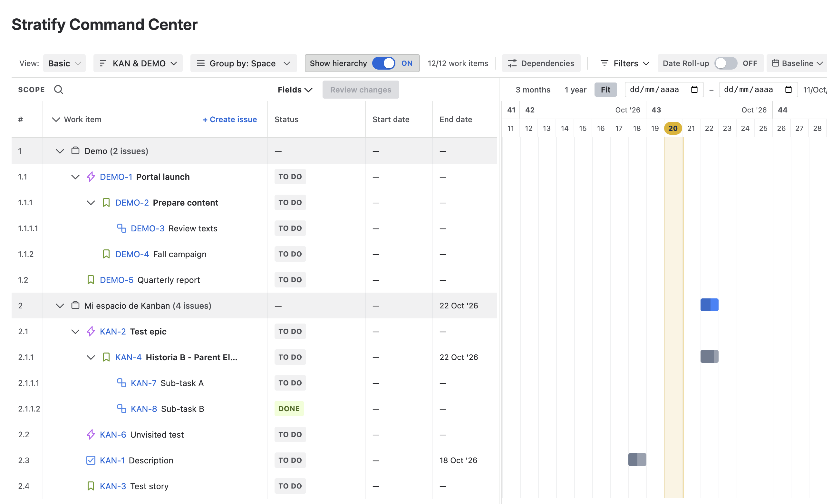This screenshot has width=832, height=504.
Task: Open the Baseline dropdown
Action: (x=797, y=63)
